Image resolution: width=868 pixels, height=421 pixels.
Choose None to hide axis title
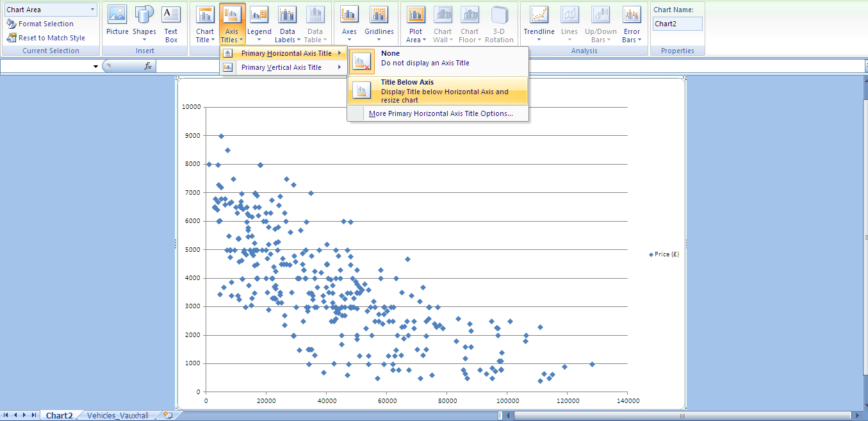[x=438, y=59]
